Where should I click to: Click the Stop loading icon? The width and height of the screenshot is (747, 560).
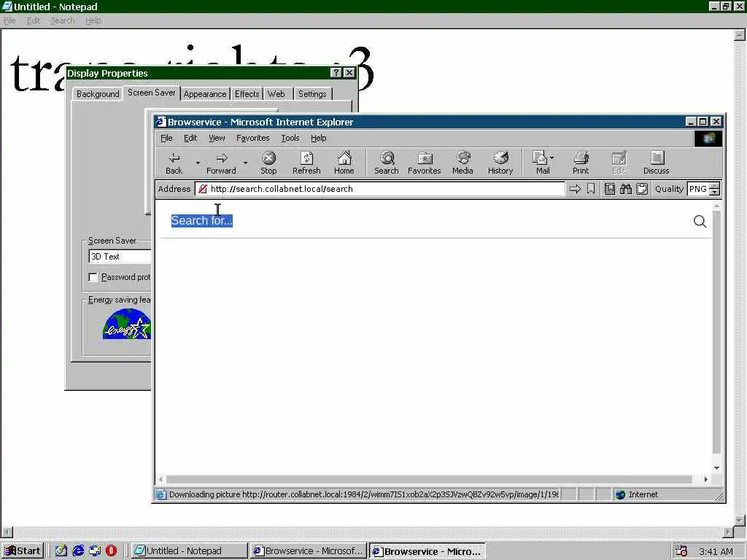(268, 163)
